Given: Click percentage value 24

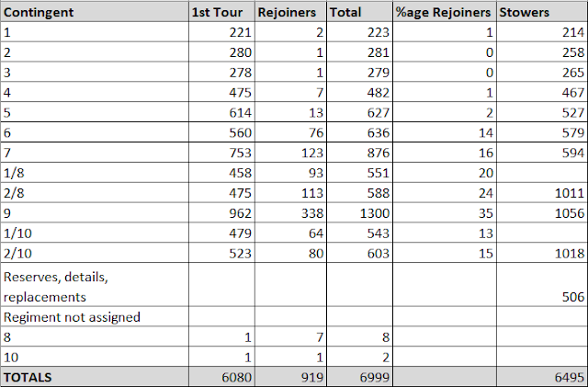Looking at the screenshot, I should click(486, 193).
